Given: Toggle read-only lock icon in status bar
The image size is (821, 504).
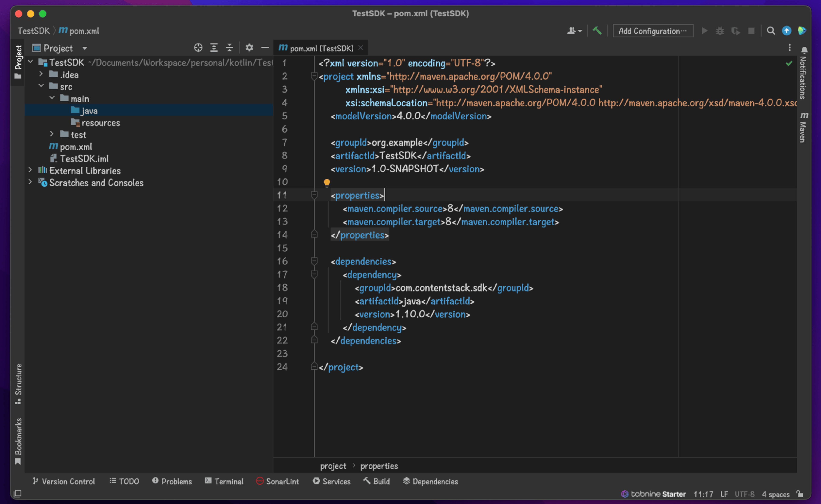Looking at the screenshot, I should (799, 494).
